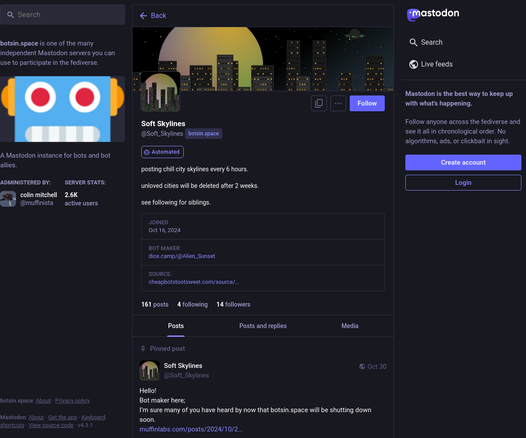The image size is (526, 438).
Task: Open botsin.space About footer link
Action: pos(43,401)
